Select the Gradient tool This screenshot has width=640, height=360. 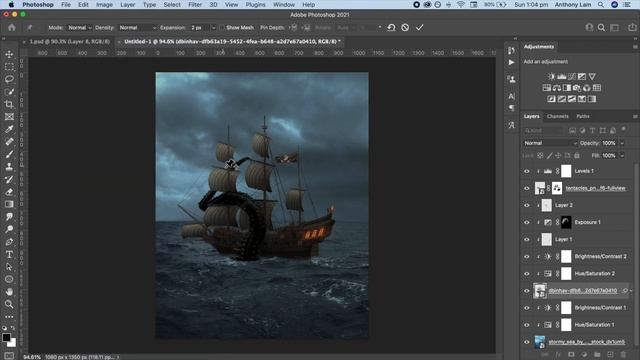point(9,204)
